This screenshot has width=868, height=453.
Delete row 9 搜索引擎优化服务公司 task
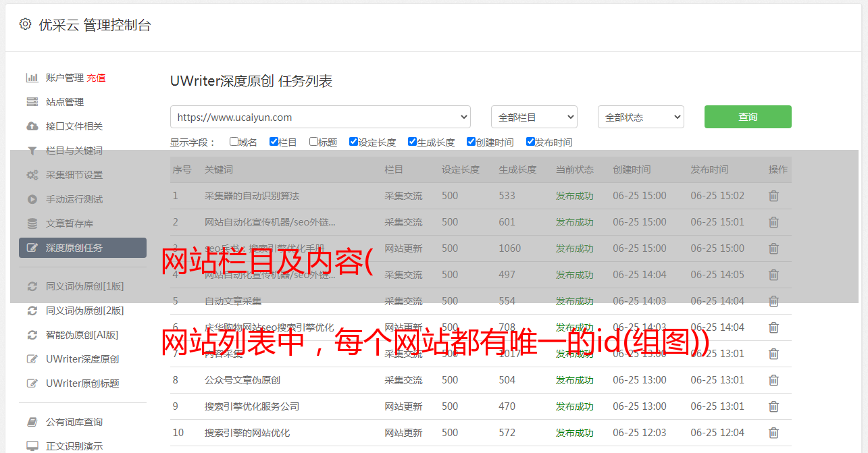click(773, 406)
